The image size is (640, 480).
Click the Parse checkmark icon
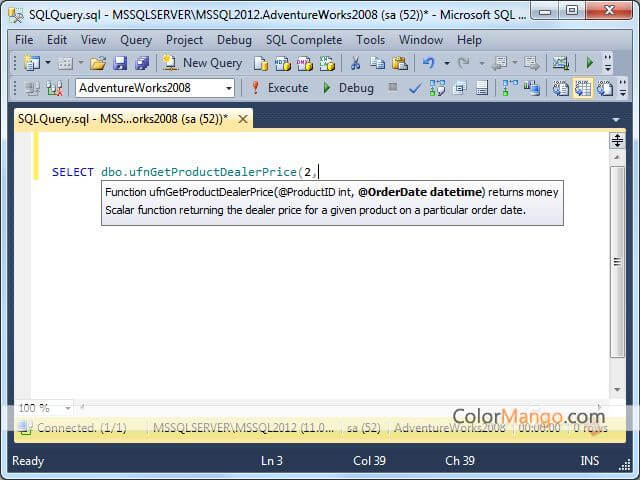[x=415, y=88]
